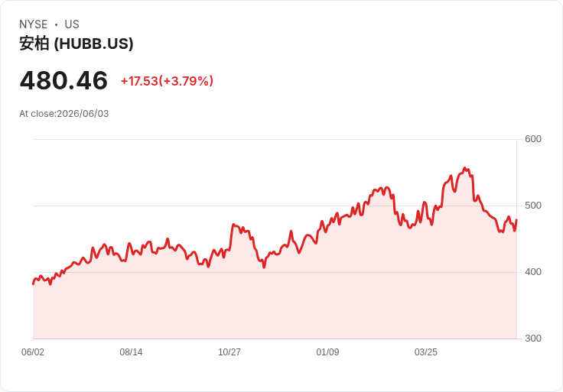Image resolution: width=563 pixels, height=392 pixels.
Task: Select the 06/02 date on the x-axis
Action: tap(33, 352)
